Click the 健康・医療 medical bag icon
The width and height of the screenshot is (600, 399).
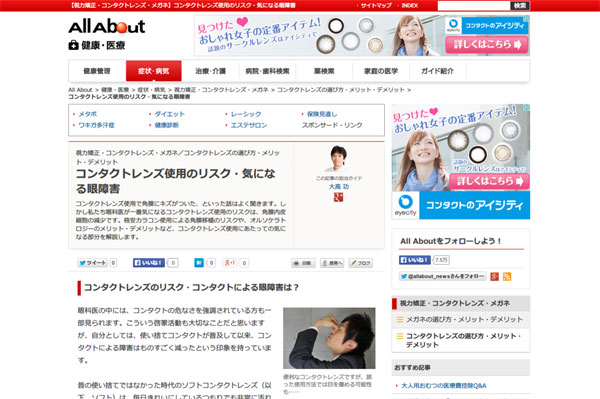coord(73,45)
